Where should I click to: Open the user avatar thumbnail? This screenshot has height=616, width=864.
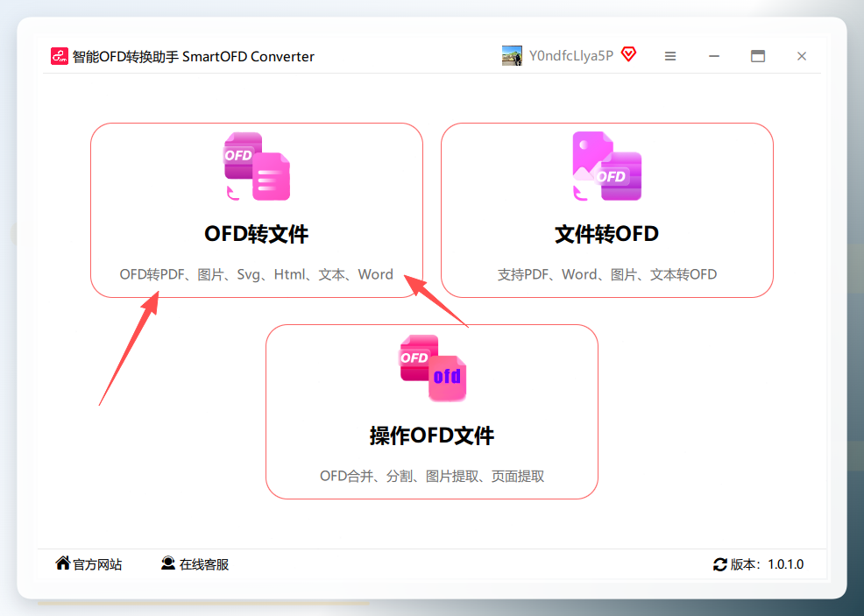[512, 56]
